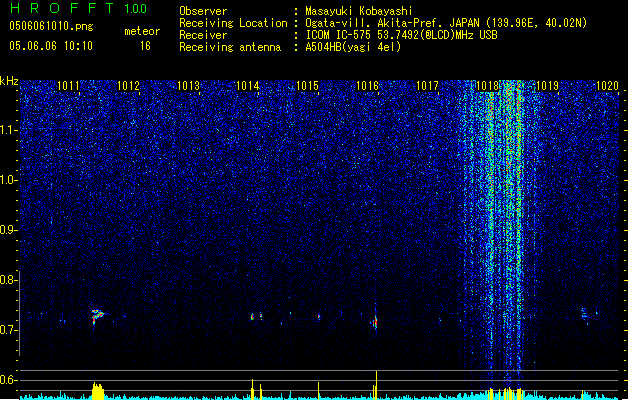This screenshot has height=400, width=629.
Task: Click the 1013 time axis marker
Action: coord(188,86)
